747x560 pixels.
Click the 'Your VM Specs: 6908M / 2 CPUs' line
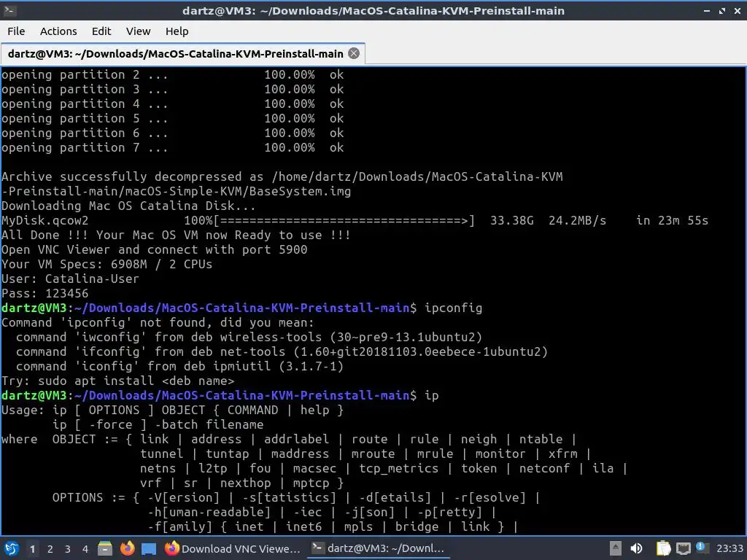(107, 264)
